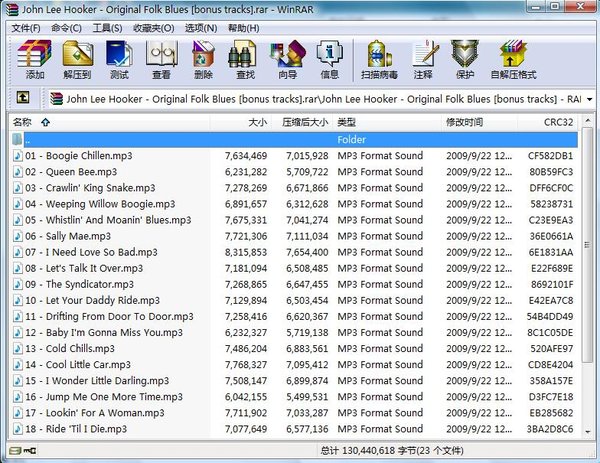Sort by the CRC32 column header
600x463 pixels.
(x=548, y=122)
